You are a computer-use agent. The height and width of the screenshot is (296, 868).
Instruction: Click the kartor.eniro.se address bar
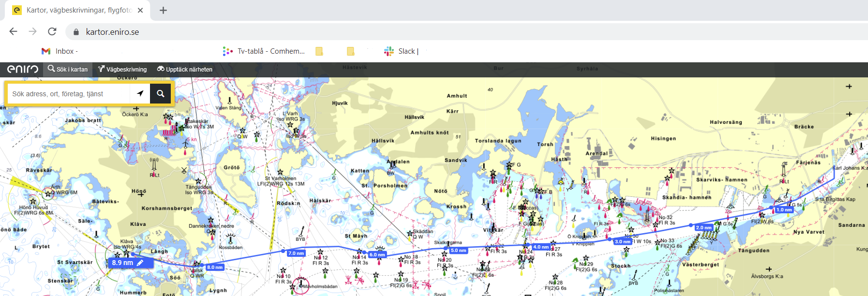(112, 32)
